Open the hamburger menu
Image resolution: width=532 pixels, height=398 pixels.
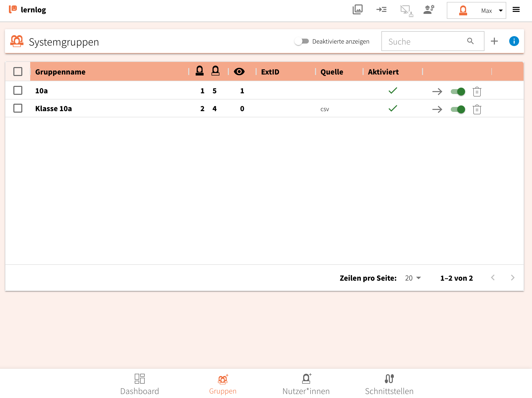[x=516, y=10]
